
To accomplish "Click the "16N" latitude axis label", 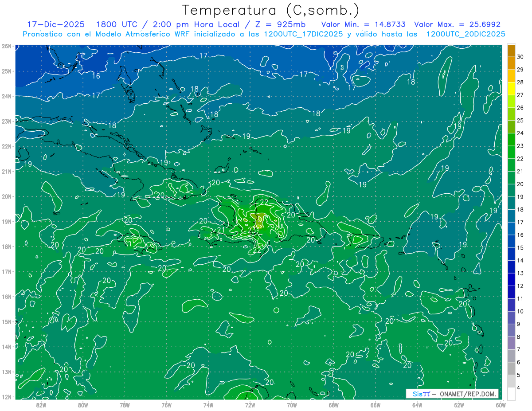I will tap(7, 297).
